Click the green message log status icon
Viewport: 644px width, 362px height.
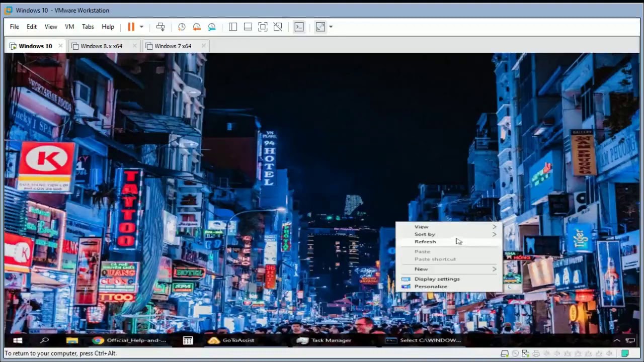pyautogui.click(x=625, y=353)
